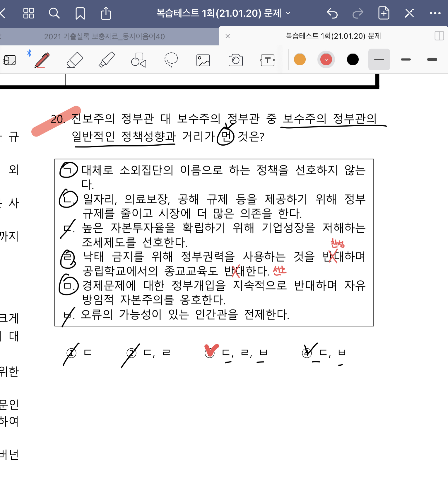Toggle the zoom window tool

pyautogui.click(x=9, y=60)
